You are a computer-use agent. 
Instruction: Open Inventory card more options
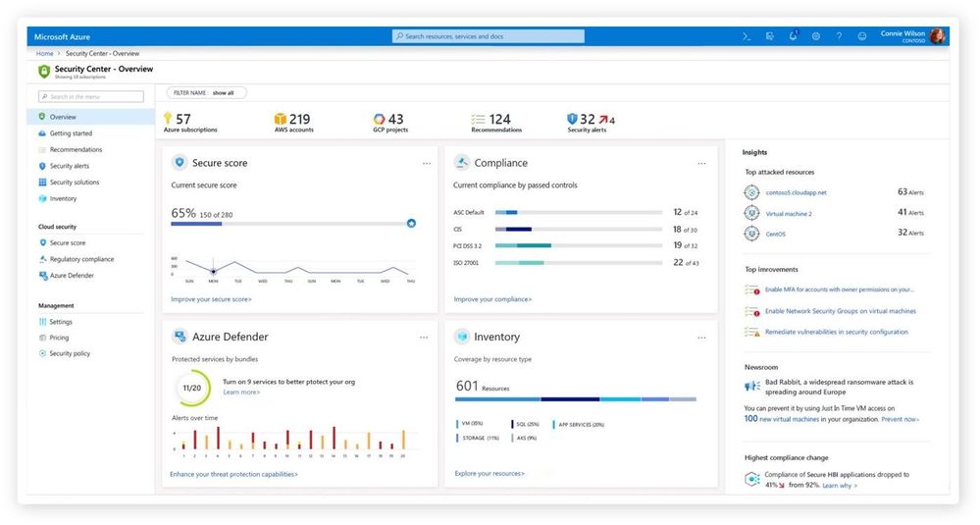tap(701, 337)
